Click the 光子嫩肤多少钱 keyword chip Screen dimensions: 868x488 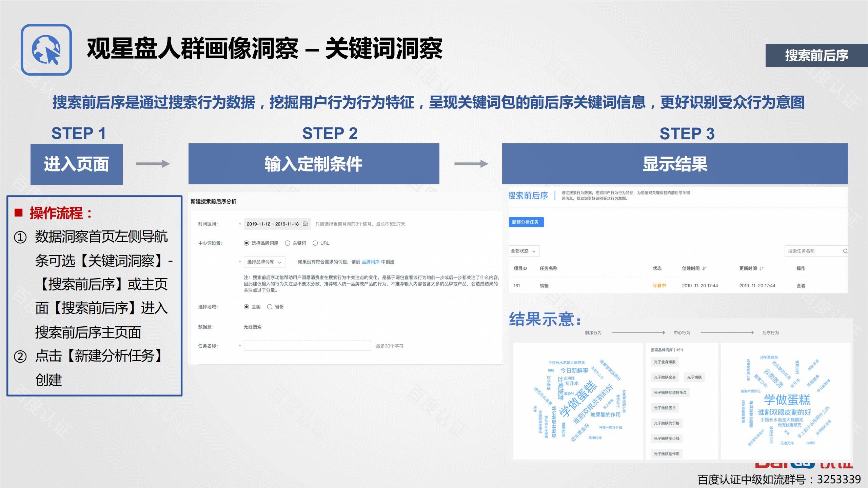pos(667,439)
